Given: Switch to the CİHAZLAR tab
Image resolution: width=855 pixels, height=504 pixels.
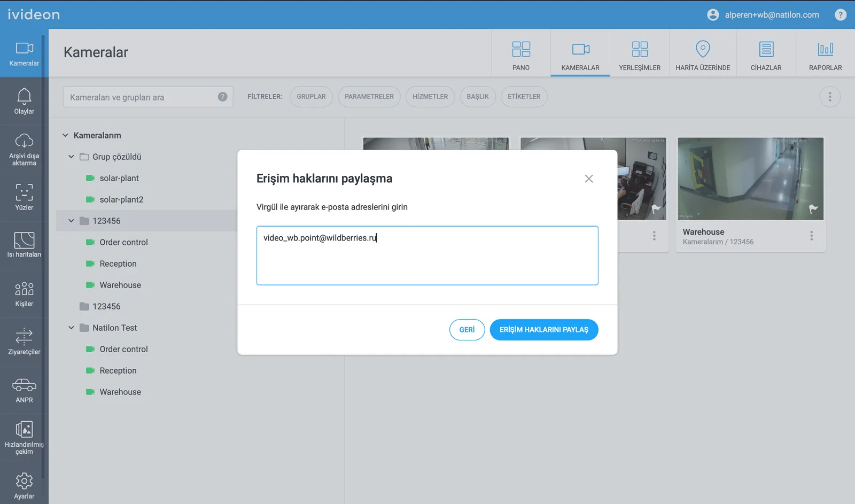Looking at the screenshot, I should (766, 53).
